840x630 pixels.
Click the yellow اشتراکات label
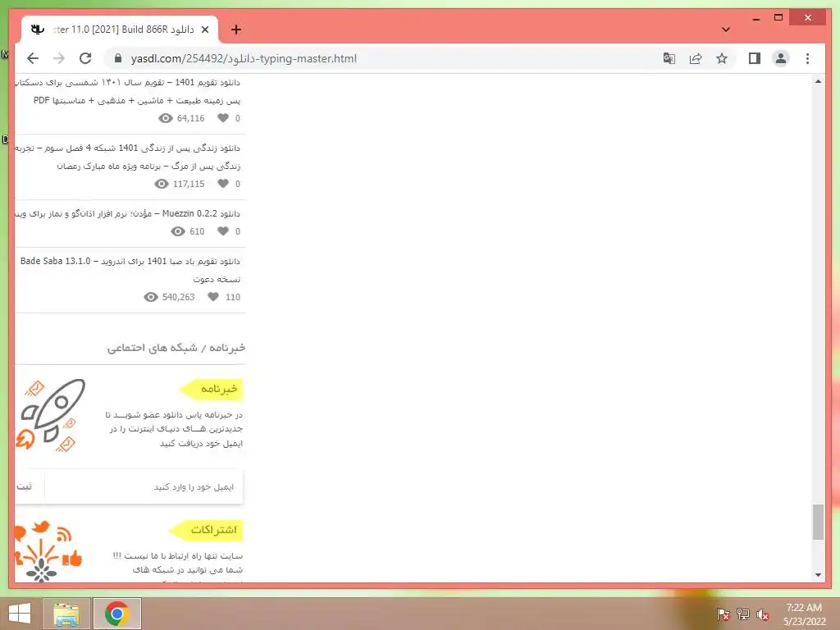(x=206, y=530)
